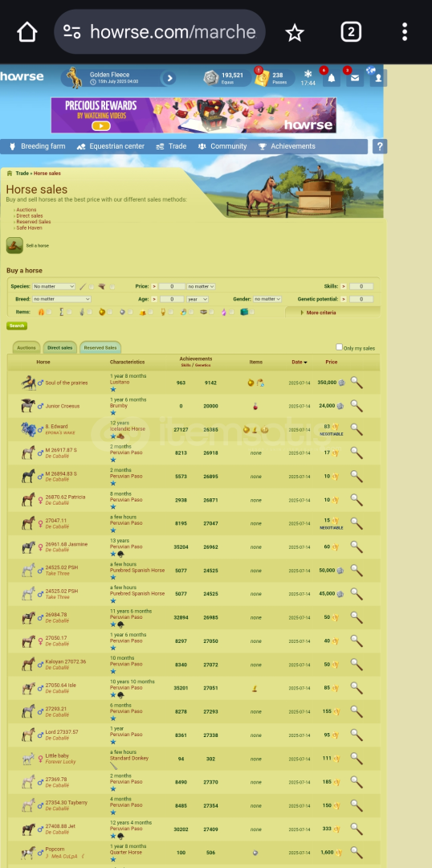432x868 pixels.
Task: Click the Sell a horse gavel icon
Action: pyautogui.click(x=14, y=245)
